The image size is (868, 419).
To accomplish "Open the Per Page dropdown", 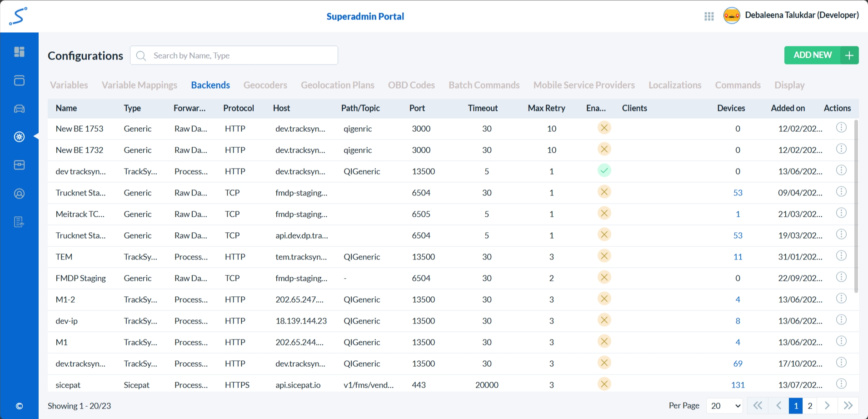I will (x=725, y=406).
